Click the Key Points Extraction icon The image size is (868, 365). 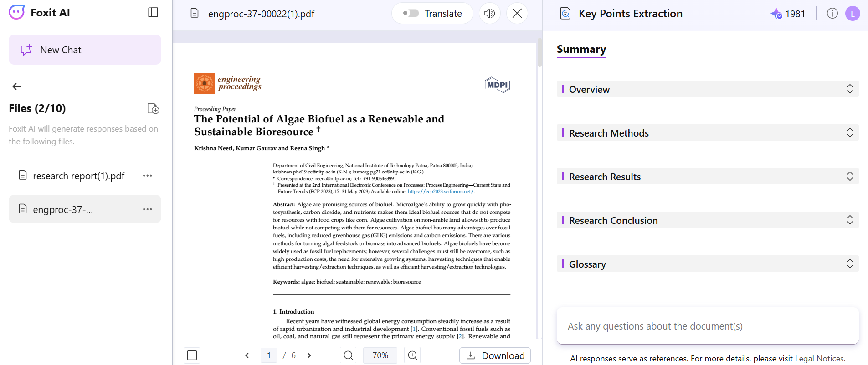tap(565, 14)
